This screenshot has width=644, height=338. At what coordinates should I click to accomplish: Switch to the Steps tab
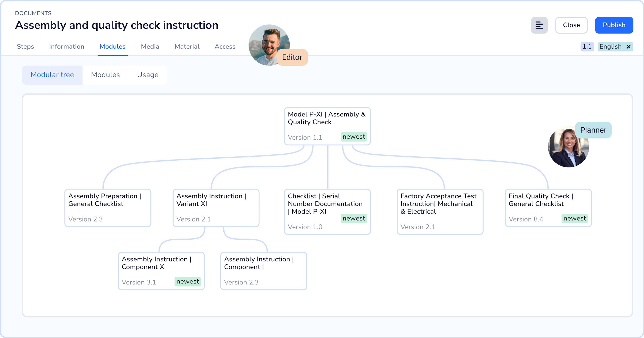pos(25,47)
